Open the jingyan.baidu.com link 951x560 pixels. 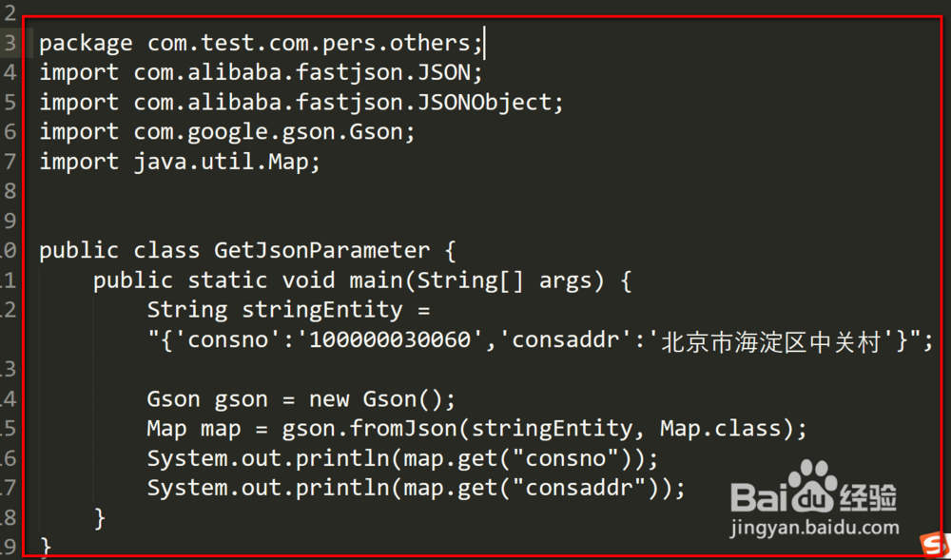814,528
